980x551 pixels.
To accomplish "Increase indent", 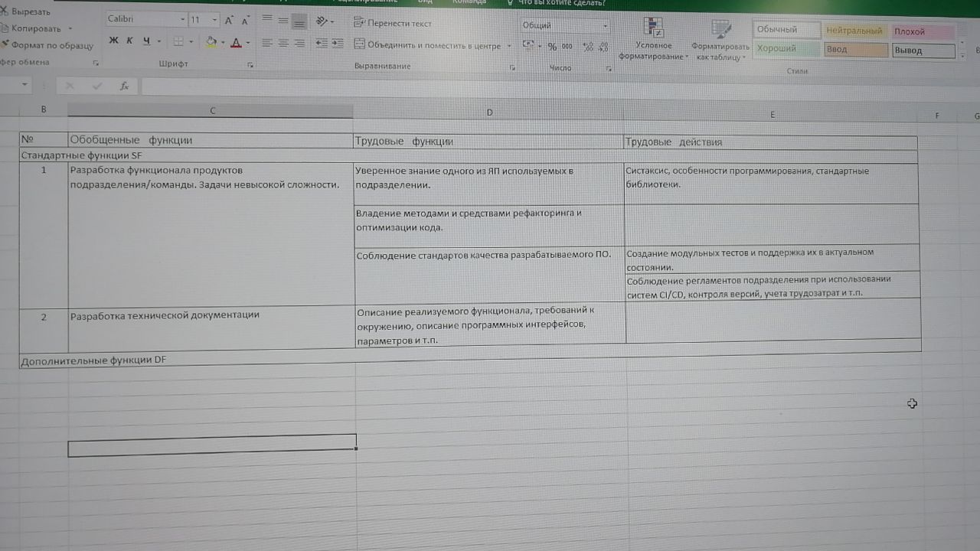I will tap(338, 44).
